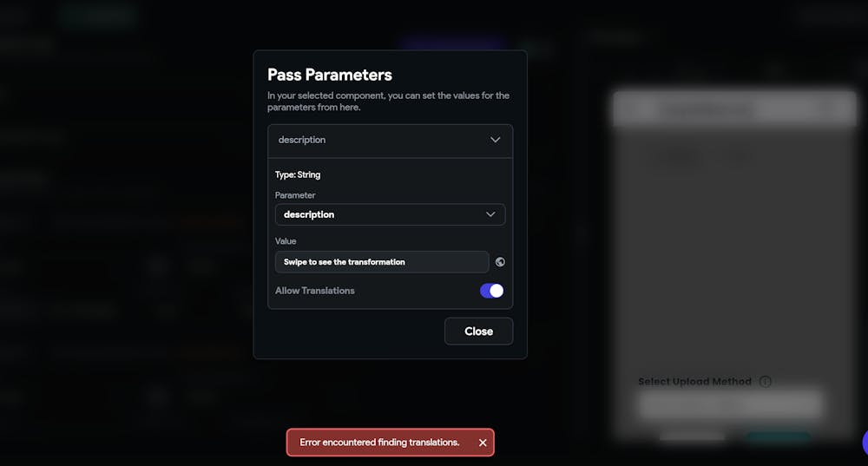Click the Allow Translations label
The height and width of the screenshot is (466, 868).
point(314,291)
